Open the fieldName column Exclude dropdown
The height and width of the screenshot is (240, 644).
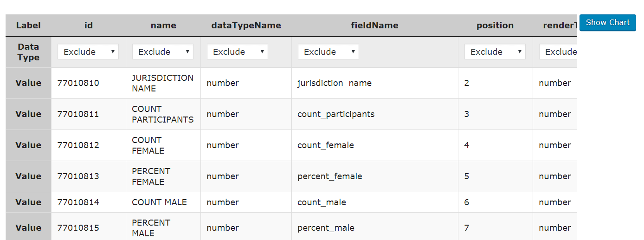pyautogui.click(x=328, y=52)
